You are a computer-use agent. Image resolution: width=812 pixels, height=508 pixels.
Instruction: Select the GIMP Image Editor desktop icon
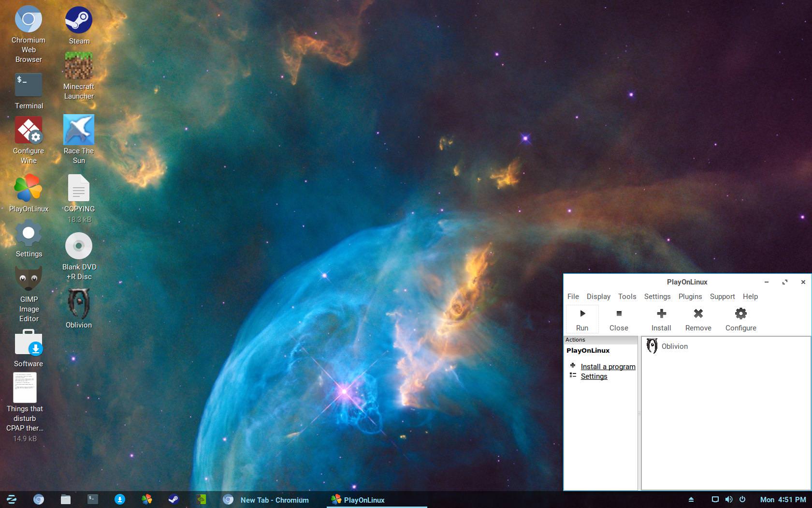tap(29, 294)
